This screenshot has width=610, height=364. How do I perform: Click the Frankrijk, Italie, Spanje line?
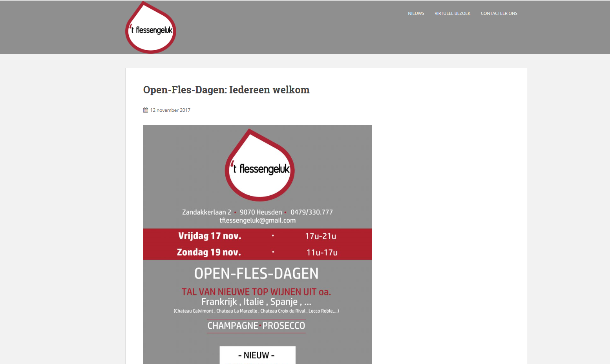(256, 302)
